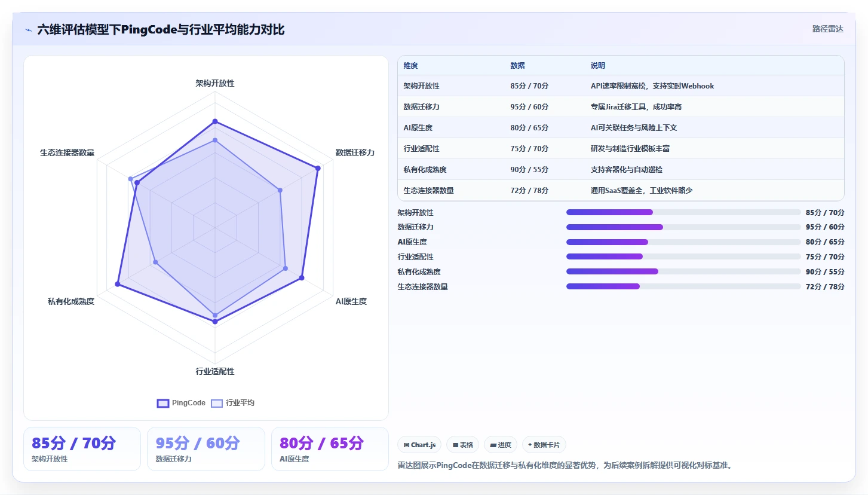Click the footnote sentence starting with 雷达图展示PingCode

(565, 465)
